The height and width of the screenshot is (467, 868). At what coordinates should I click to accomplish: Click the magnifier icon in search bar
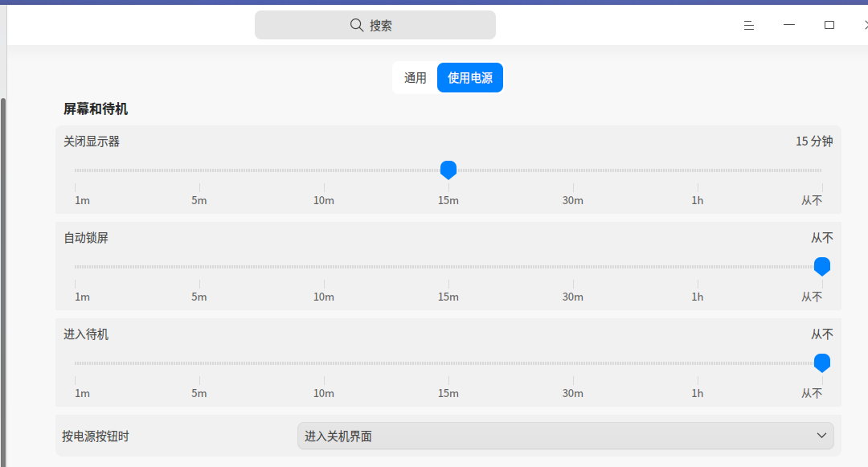point(357,25)
